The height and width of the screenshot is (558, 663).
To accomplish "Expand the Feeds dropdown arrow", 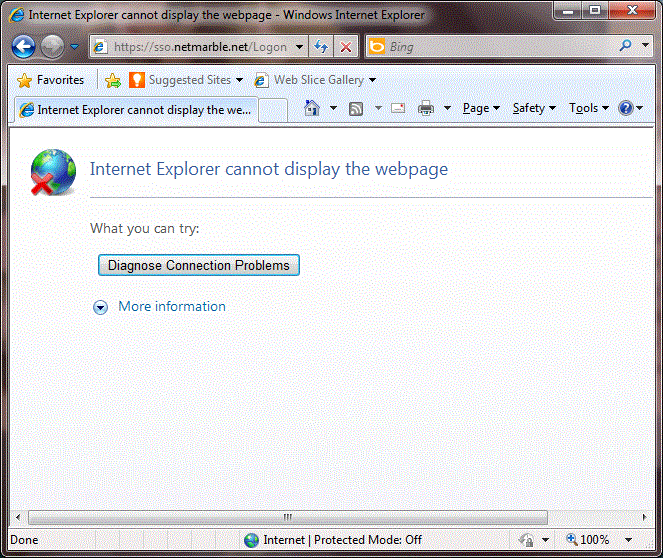I will tap(378, 108).
